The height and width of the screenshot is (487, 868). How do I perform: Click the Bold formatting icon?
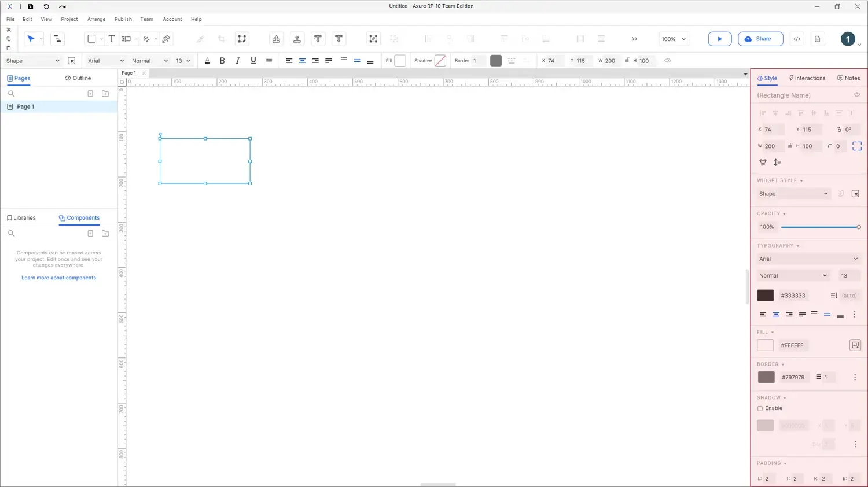[222, 61]
